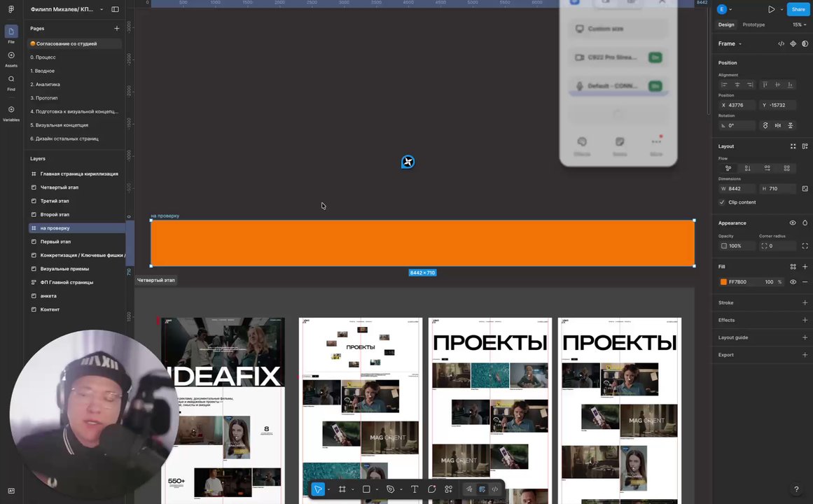Select the Comment tool
This screenshot has height=504, width=813.
click(431, 489)
